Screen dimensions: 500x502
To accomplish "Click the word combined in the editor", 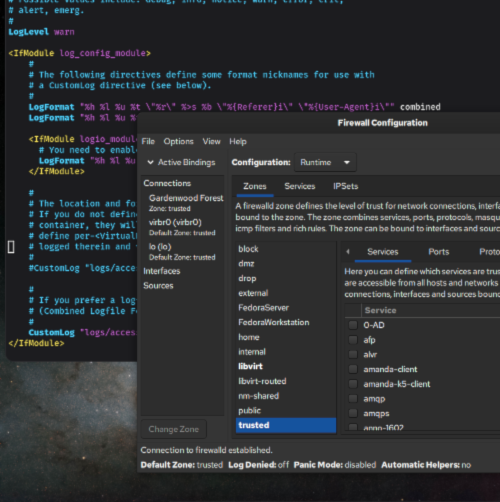I will [420, 107].
